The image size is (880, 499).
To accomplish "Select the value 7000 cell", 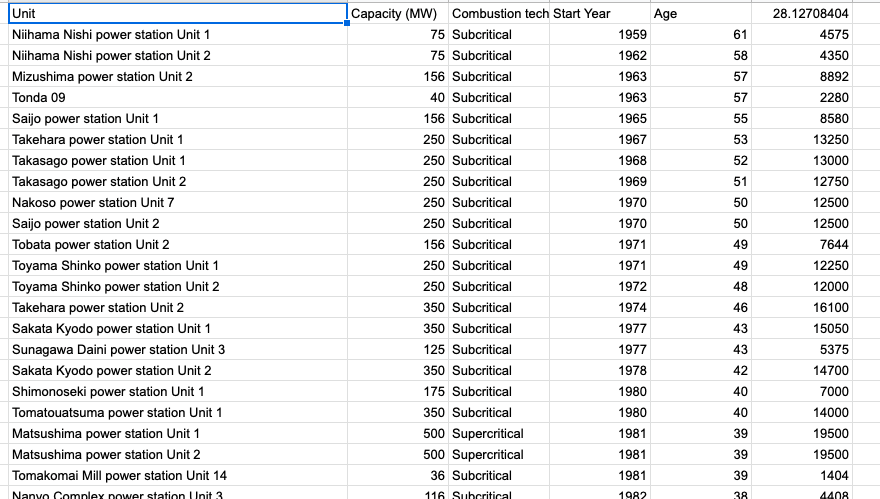I will coord(802,392).
